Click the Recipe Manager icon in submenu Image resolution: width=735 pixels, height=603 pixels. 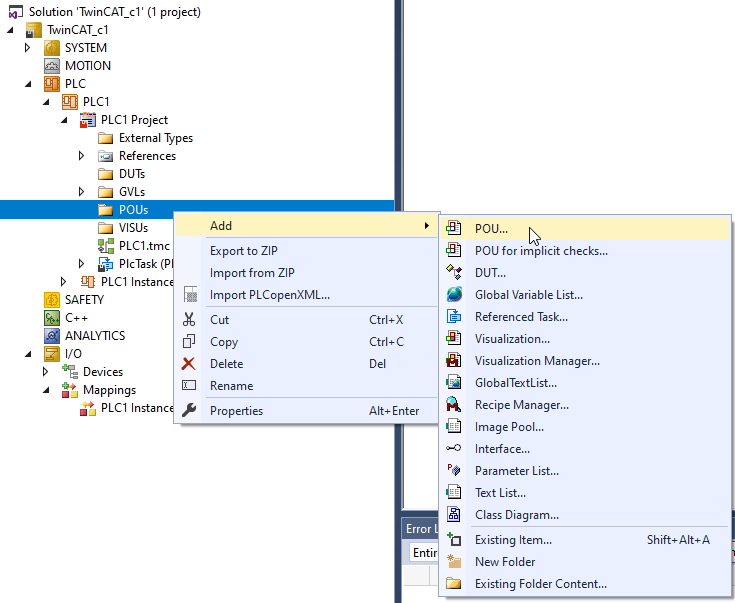454,405
